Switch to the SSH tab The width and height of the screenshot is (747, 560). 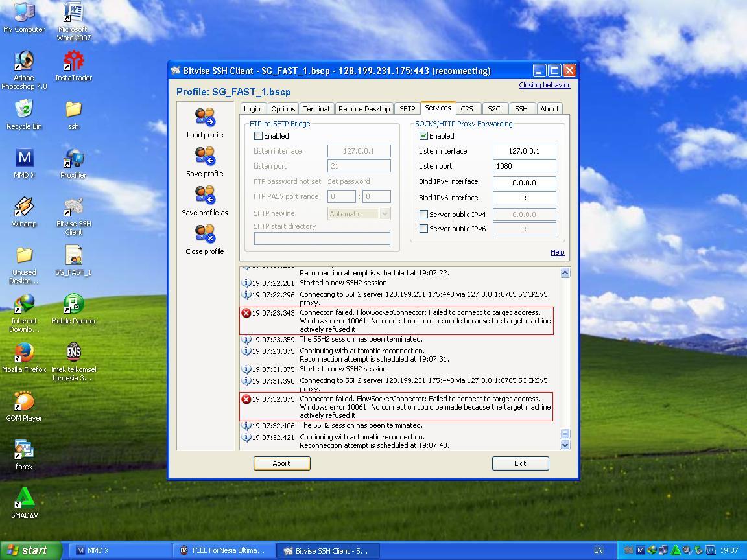pos(521,109)
